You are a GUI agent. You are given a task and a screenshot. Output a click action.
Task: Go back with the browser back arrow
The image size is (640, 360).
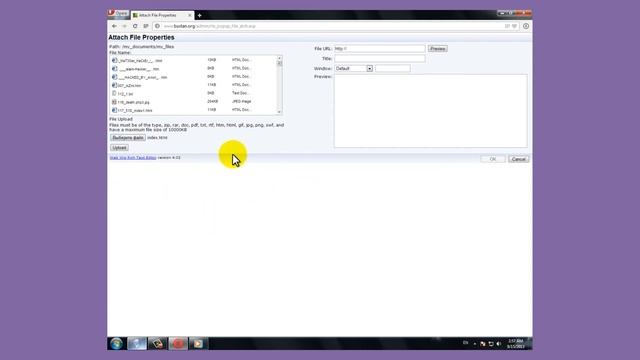click(114, 26)
